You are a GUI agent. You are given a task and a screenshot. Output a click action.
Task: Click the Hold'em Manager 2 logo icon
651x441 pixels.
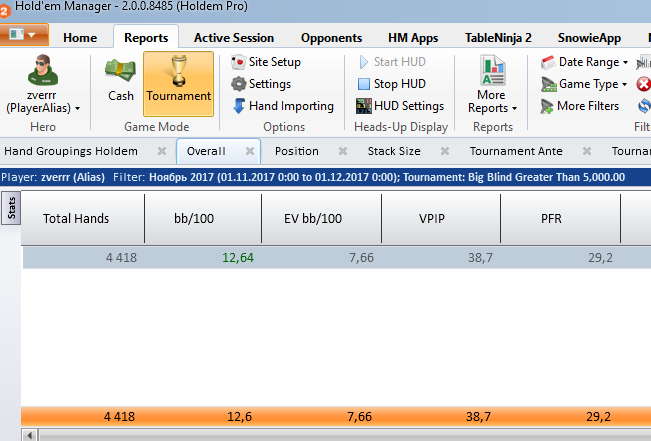tap(4, 10)
